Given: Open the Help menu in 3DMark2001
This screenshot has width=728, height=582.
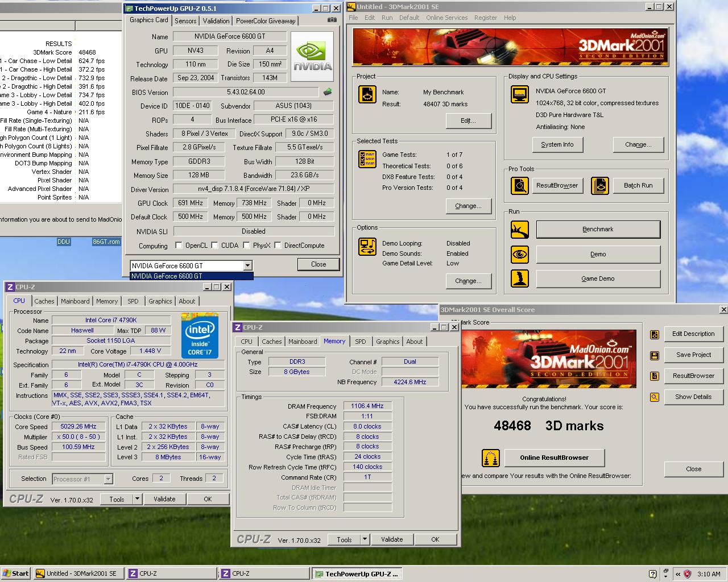Looking at the screenshot, I should (510, 18).
